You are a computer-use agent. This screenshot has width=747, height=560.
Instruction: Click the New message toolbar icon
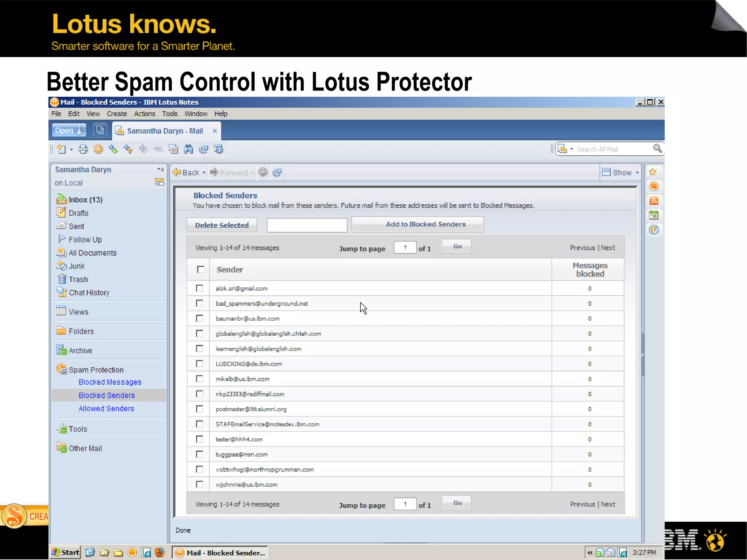[61, 149]
